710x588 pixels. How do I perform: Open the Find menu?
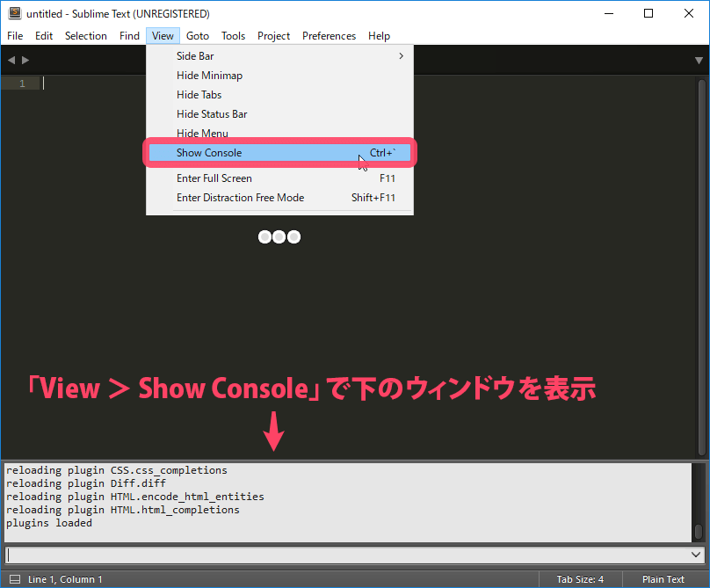coord(129,36)
